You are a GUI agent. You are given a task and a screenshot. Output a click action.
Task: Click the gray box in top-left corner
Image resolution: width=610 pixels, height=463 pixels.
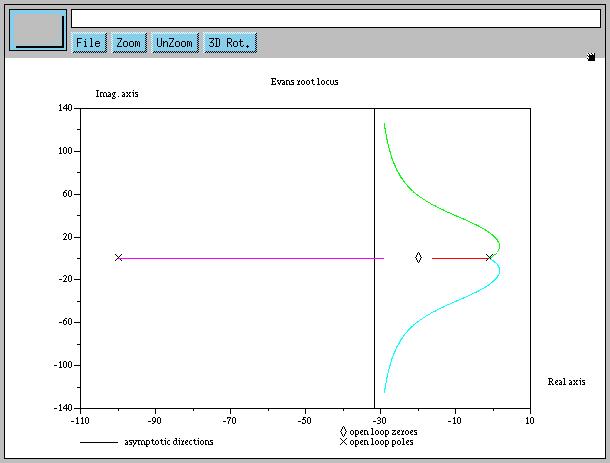tap(37, 30)
